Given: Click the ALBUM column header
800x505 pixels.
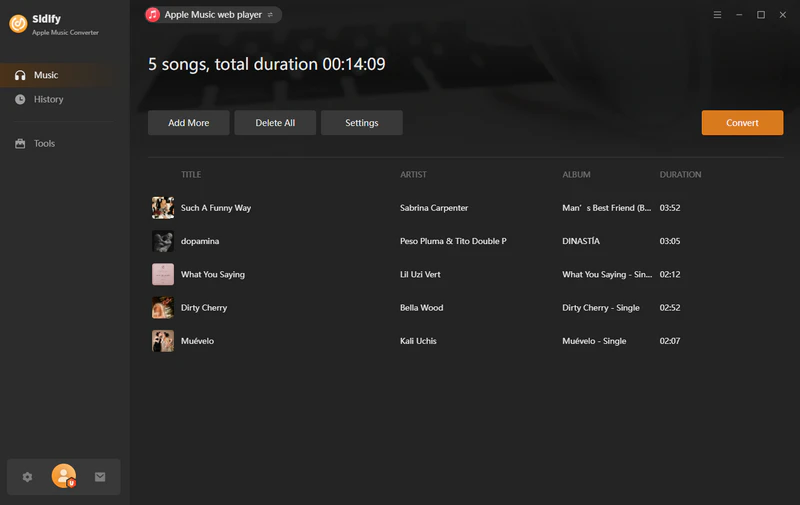Looking at the screenshot, I should [x=577, y=174].
